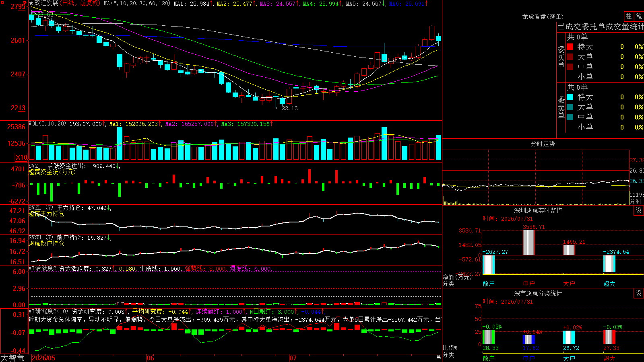644x362 pixels.
Task: Select the 委托单 tab
Action: 594,27
